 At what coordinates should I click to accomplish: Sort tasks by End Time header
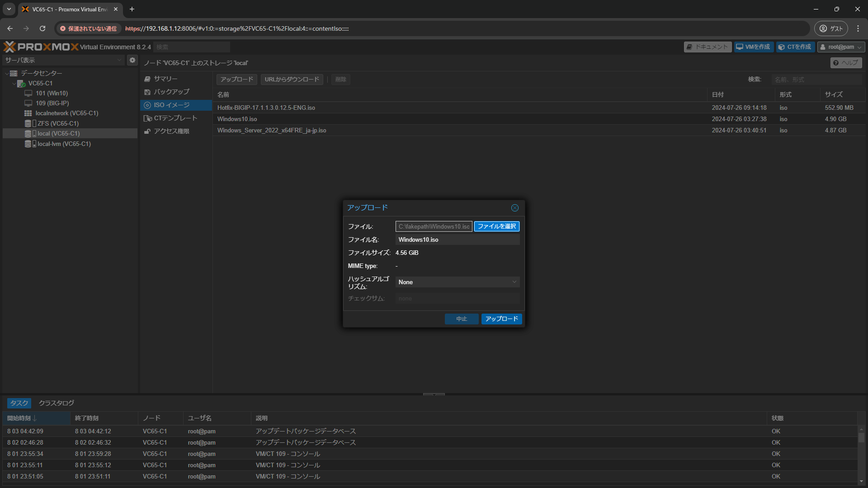[104, 418]
